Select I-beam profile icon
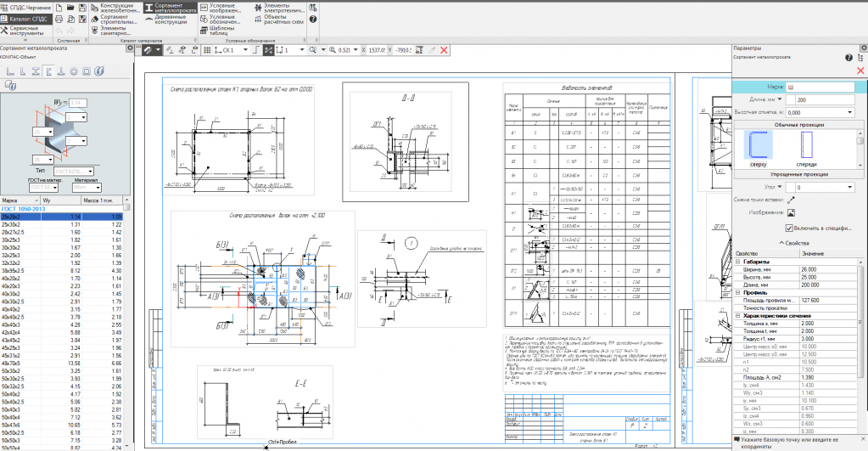868x451 pixels. pyautogui.click(x=36, y=70)
